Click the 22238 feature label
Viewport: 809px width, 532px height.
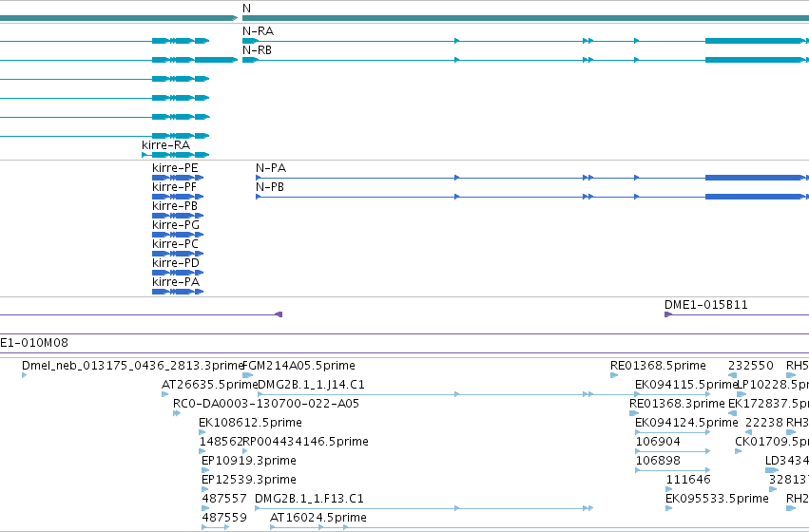pyautogui.click(x=764, y=423)
